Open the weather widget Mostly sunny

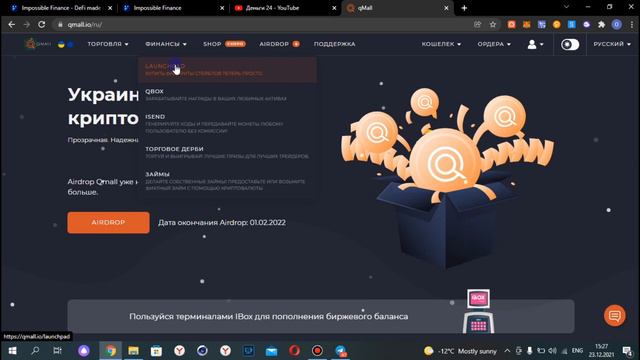(x=460, y=351)
